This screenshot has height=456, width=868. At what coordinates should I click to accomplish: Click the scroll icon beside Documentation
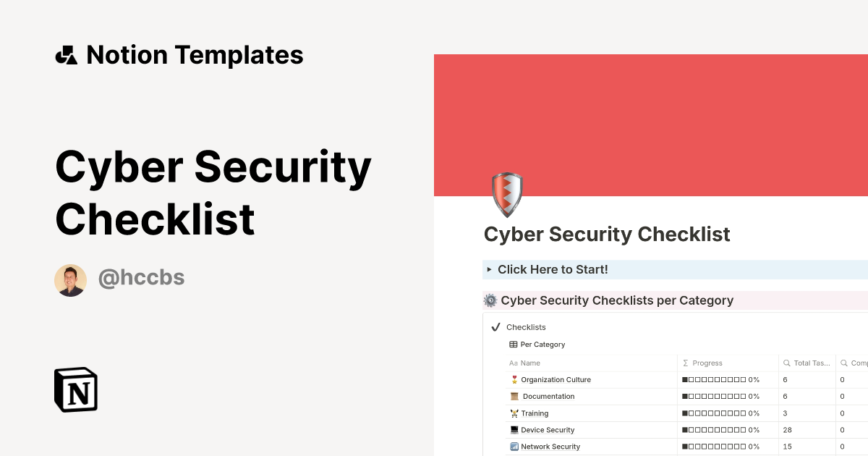(x=513, y=396)
